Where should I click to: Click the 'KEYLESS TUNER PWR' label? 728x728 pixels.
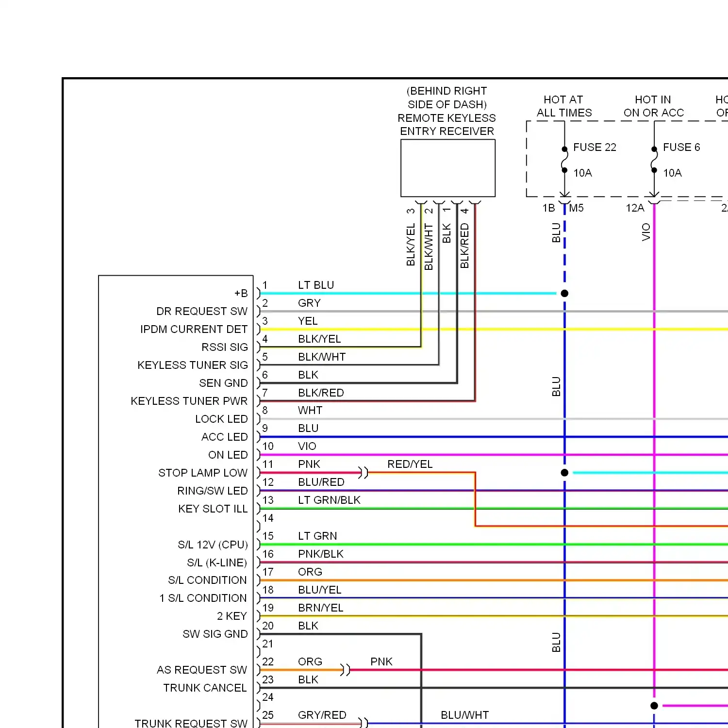pos(189,401)
